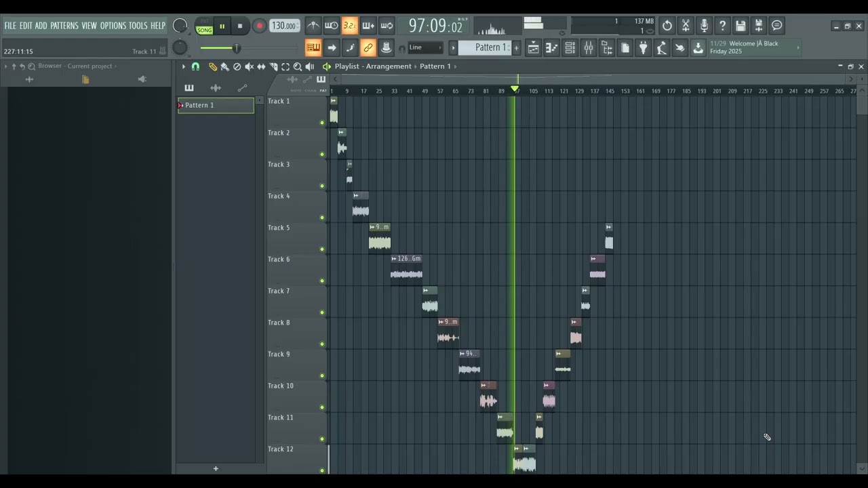Switch the PAT/SONG mode toggle

(x=204, y=26)
